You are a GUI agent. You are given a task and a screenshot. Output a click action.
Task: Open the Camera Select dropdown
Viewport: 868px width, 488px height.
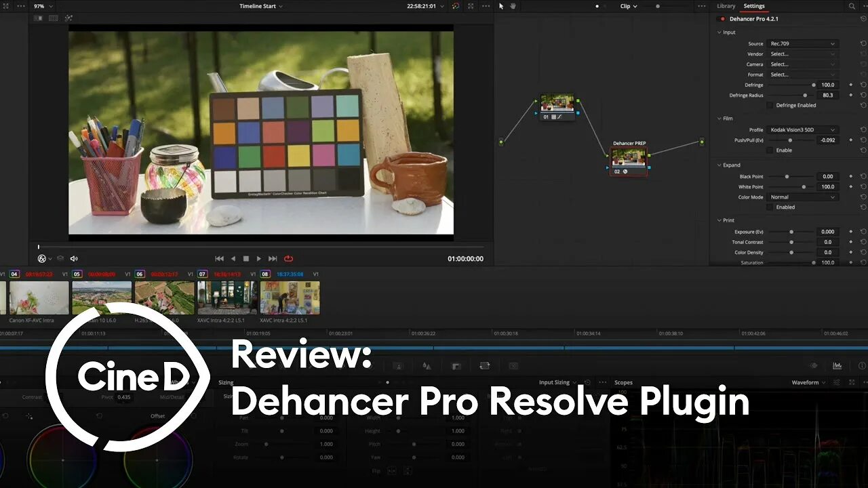click(803, 64)
